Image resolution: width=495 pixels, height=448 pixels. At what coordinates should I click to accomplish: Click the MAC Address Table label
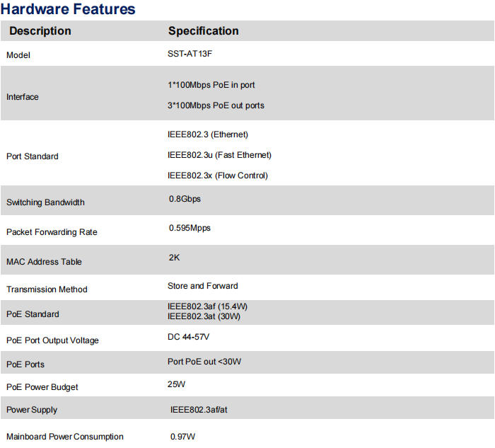click(44, 262)
